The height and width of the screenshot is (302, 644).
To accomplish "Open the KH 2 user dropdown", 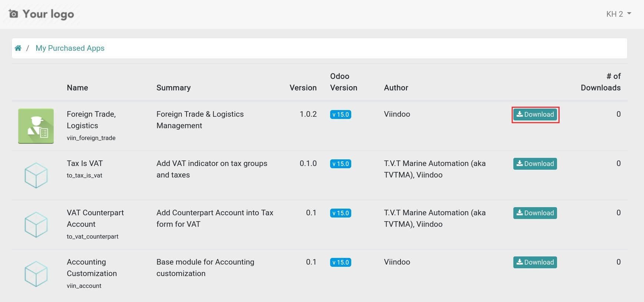I will click(x=618, y=14).
